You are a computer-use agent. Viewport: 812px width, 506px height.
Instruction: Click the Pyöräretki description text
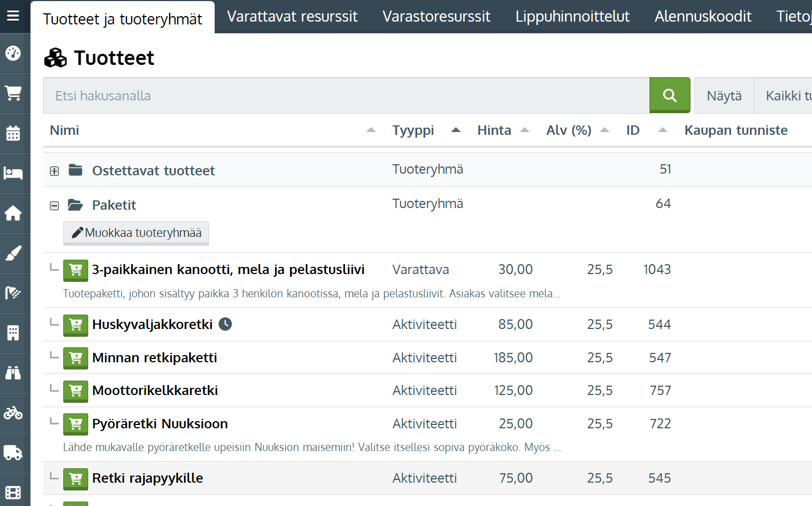point(312,447)
